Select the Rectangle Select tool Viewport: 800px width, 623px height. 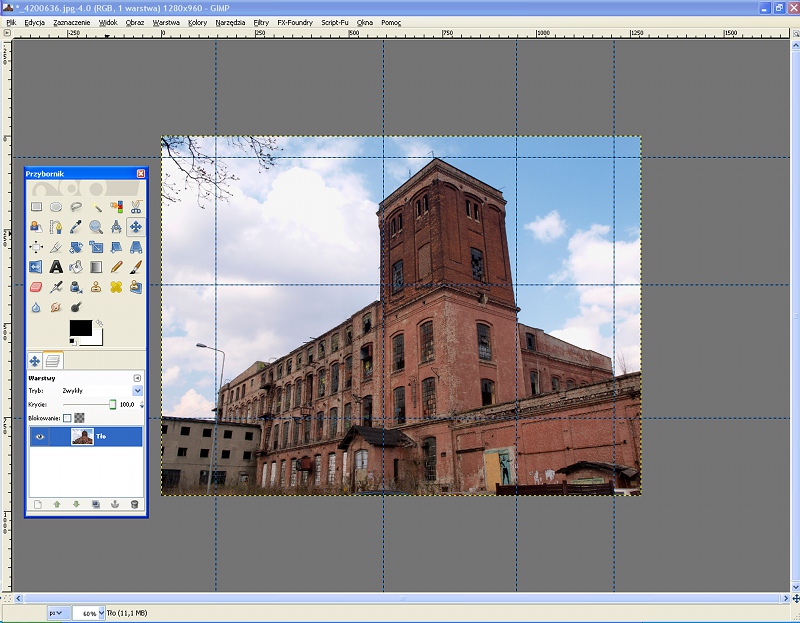[36, 207]
